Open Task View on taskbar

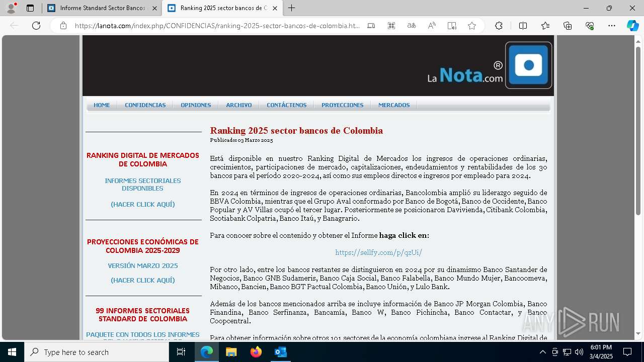181,352
